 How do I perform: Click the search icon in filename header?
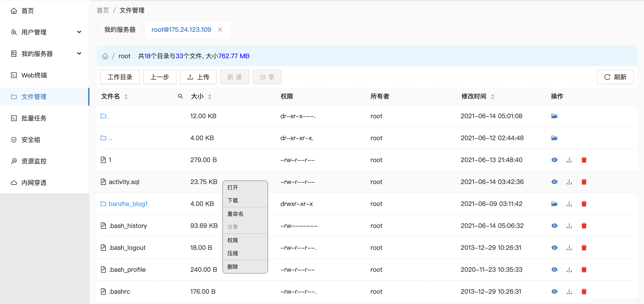coord(180,96)
